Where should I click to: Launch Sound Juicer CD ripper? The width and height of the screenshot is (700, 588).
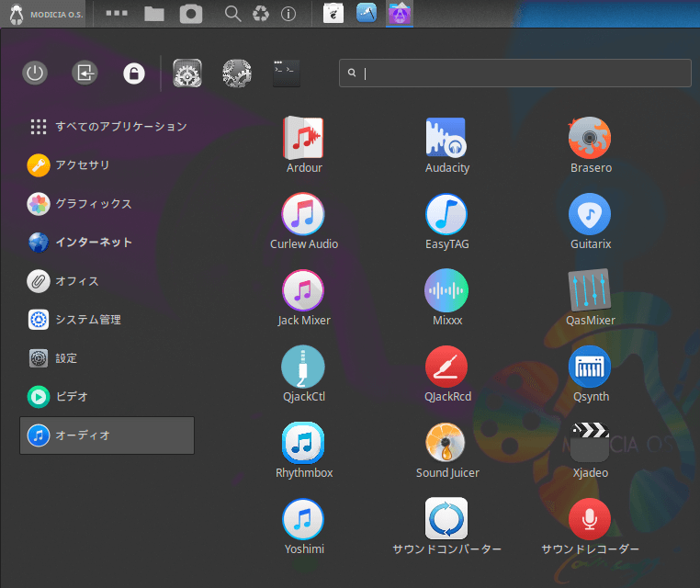point(446,443)
